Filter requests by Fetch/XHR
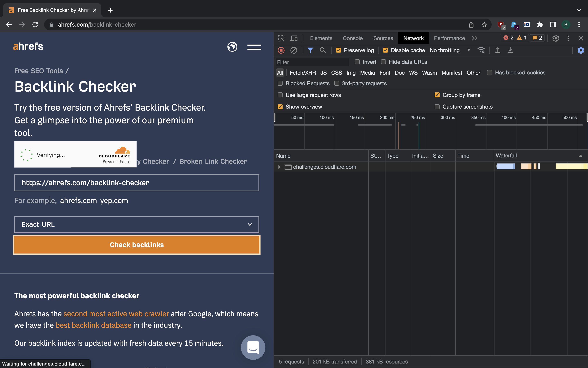This screenshot has width=588, height=368. [x=303, y=73]
